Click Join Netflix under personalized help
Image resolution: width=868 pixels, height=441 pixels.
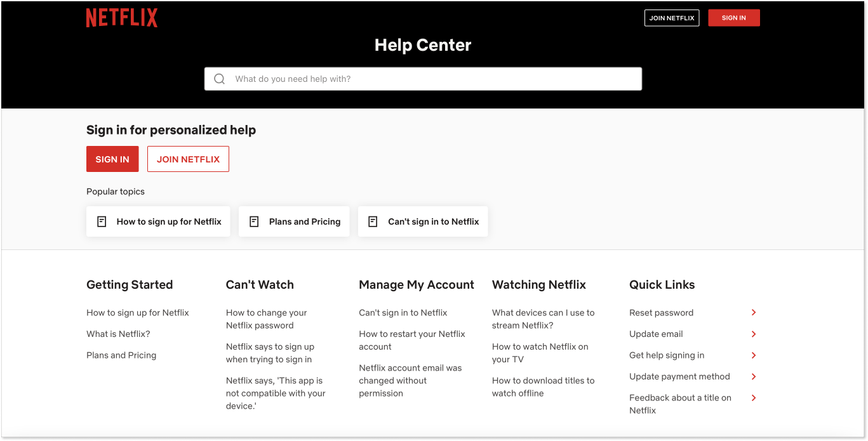pyautogui.click(x=188, y=159)
